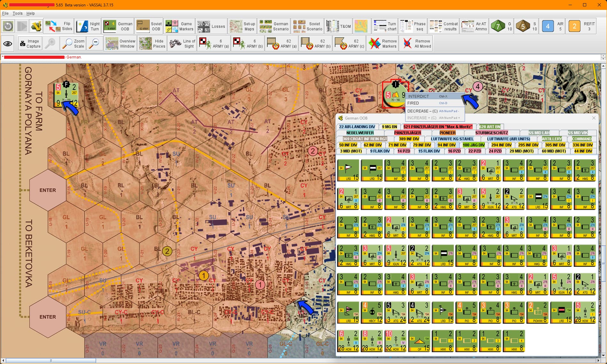Open the Combat results chart
The height and width of the screenshot is (364, 607).
coord(444,26)
